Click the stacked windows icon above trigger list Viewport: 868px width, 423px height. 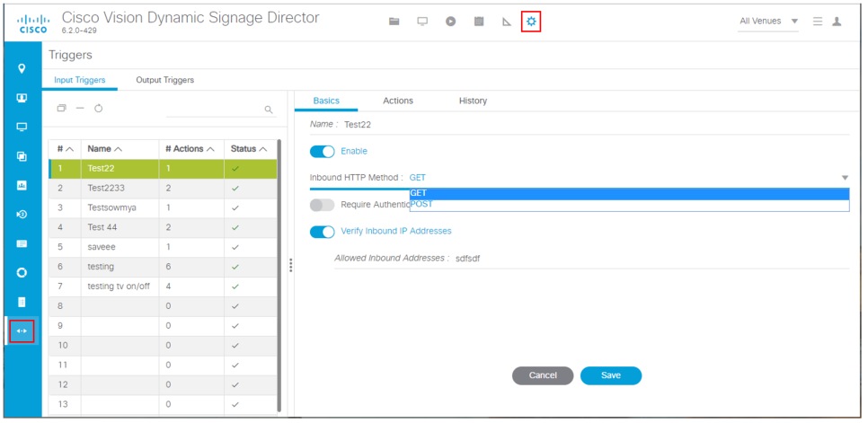pos(62,109)
